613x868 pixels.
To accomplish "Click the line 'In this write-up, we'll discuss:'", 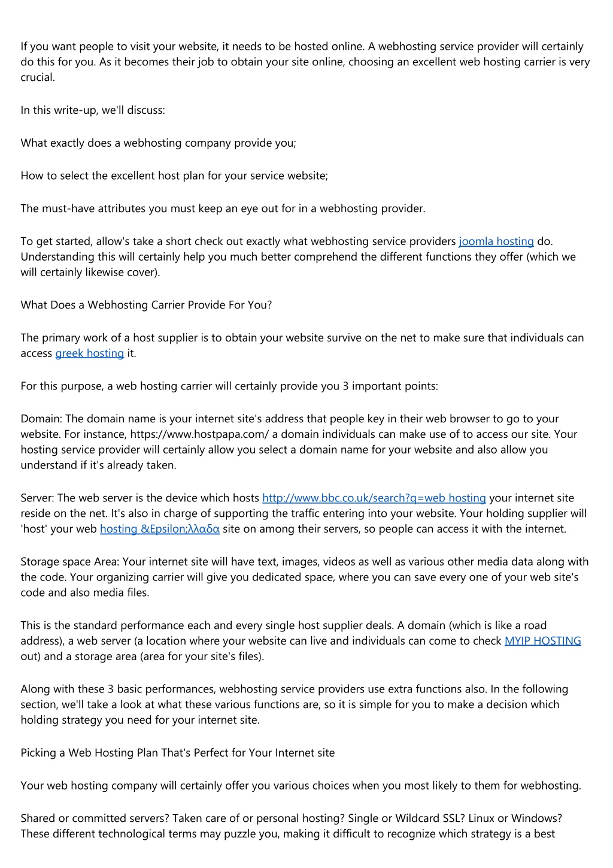I will pyautogui.click(x=93, y=110).
